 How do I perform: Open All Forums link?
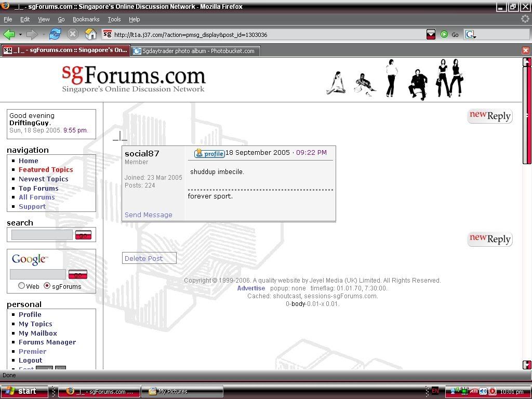(x=37, y=197)
